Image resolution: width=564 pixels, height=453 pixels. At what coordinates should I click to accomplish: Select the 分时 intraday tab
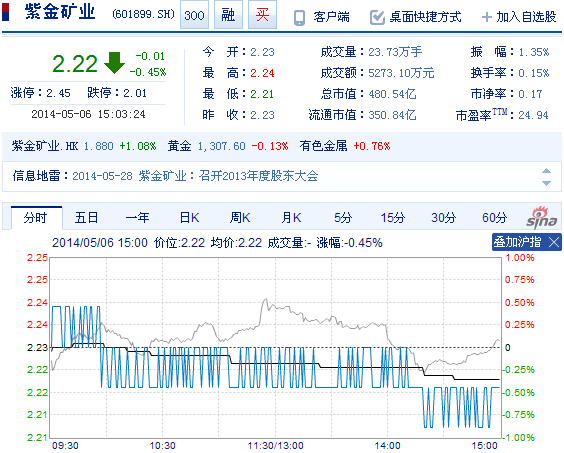click(36, 218)
